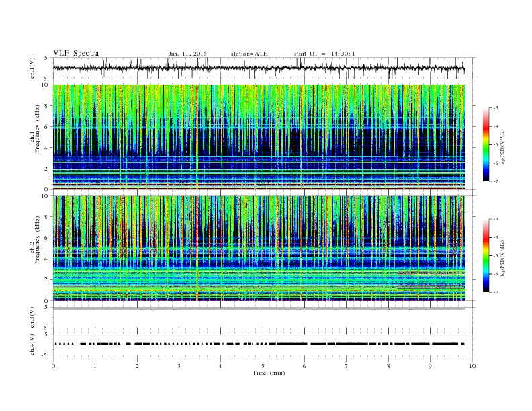This screenshot has height=411, width=532.
Task: Click the flat gray ch.3 signal line
Action: [x=259, y=309]
